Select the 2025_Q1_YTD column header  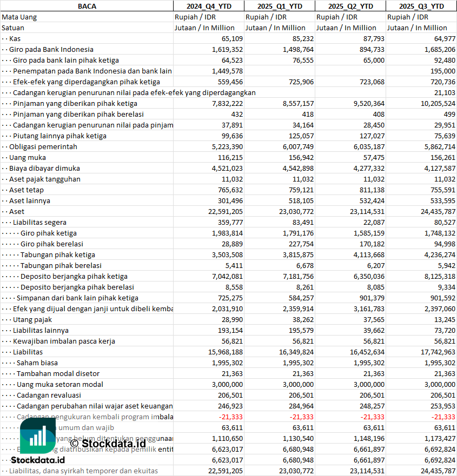click(280, 6)
